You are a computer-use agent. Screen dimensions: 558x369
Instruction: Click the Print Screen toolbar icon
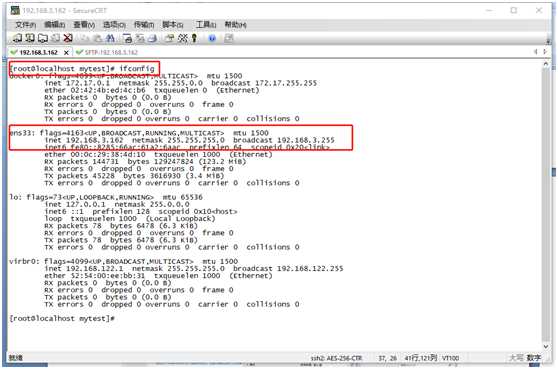(127, 38)
